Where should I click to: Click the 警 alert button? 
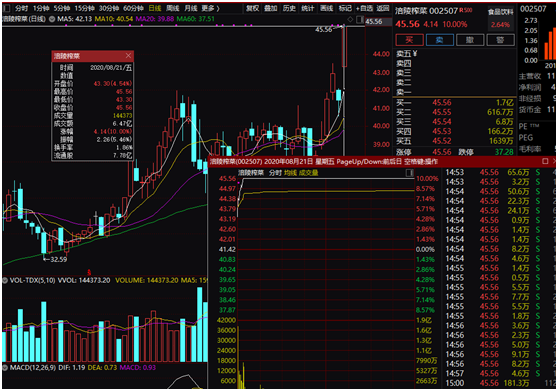pos(500,40)
